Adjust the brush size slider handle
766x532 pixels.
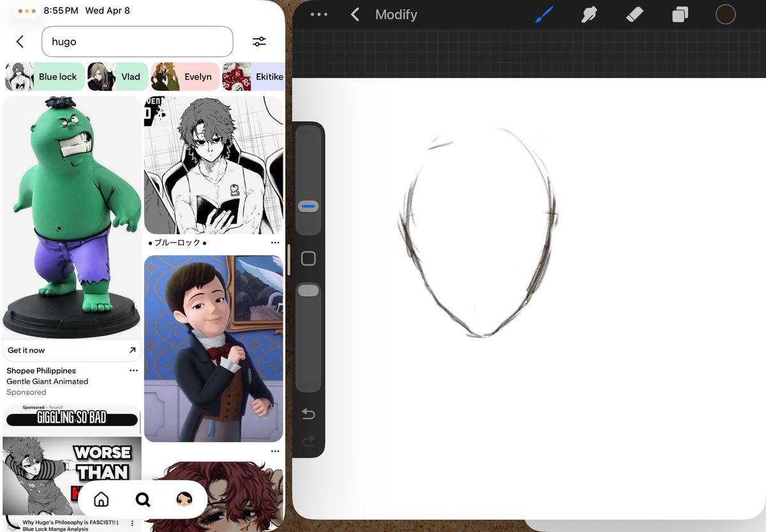click(308, 207)
